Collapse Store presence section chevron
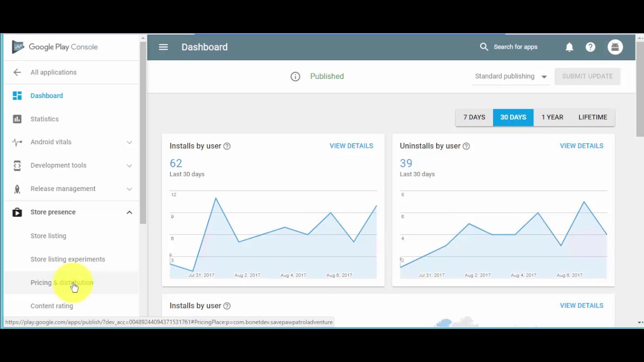Viewport: 644px width, 362px height. pyautogui.click(x=129, y=212)
